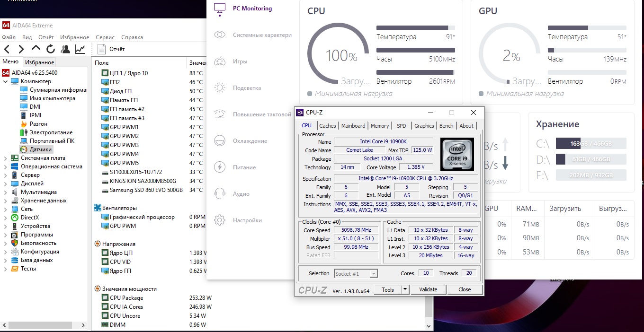Open the Файл menu in AIDA64
This screenshot has width=644, height=332.
point(9,37)
